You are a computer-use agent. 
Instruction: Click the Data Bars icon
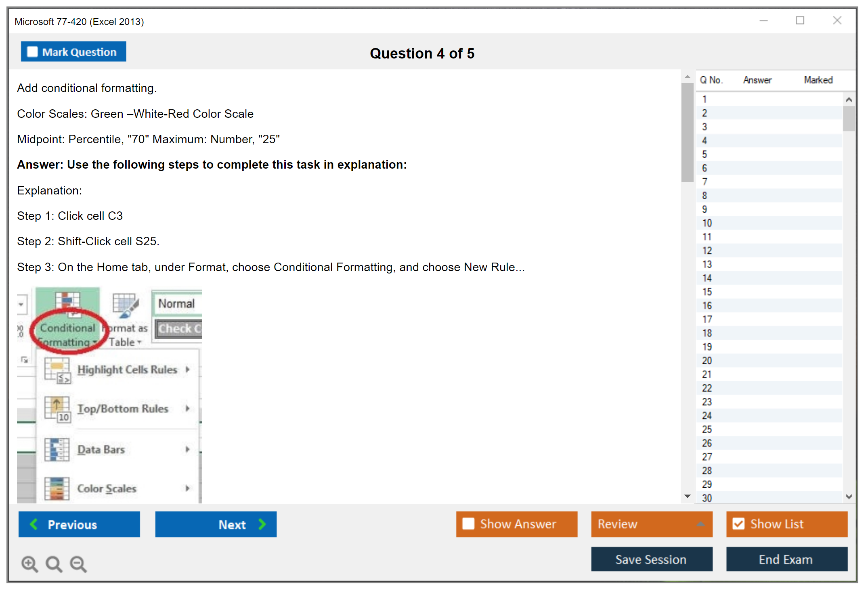(57, 449)
